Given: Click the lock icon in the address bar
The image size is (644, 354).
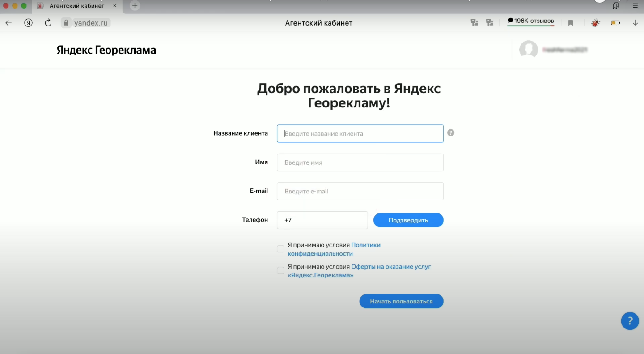Looking at the screenshot, I should point(66,23).
